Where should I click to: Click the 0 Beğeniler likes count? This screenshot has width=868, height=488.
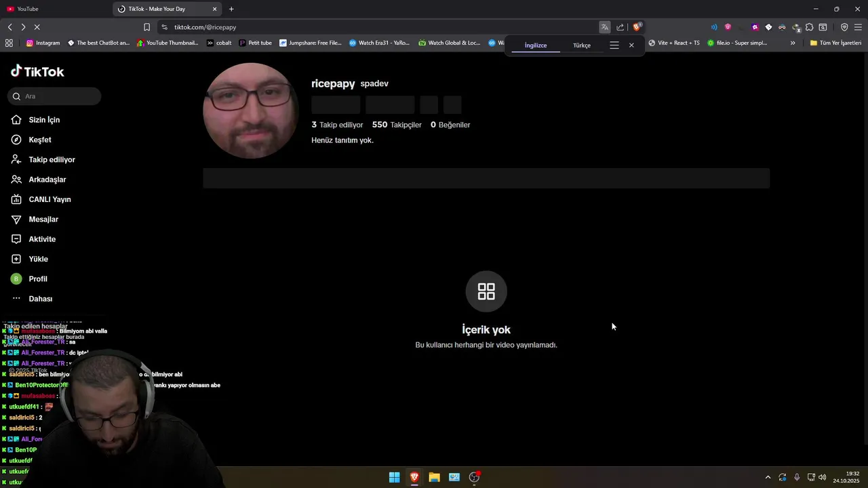pos(450,125)
